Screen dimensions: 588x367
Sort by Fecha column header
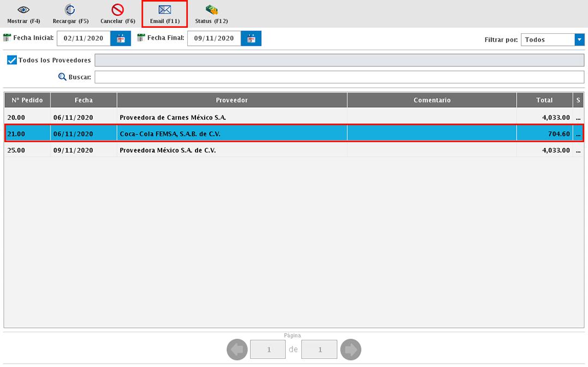pos(83,100)
